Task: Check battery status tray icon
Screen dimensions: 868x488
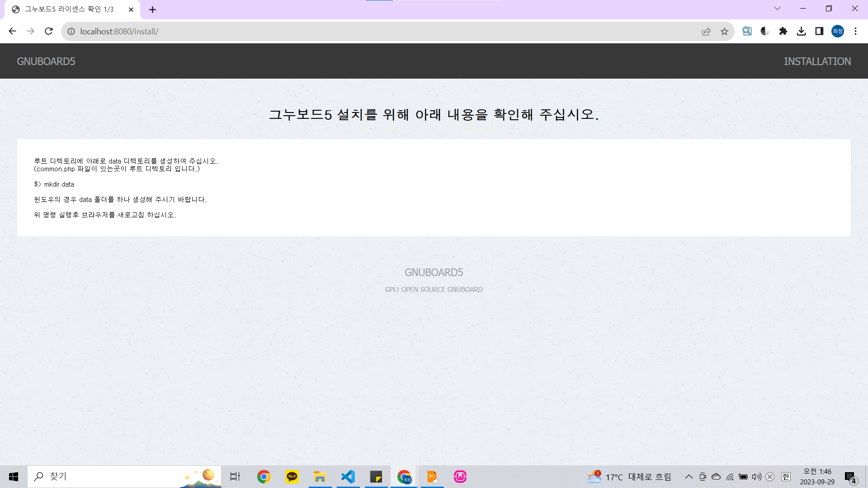Action: pyautogui.click(x=743, y=477)
